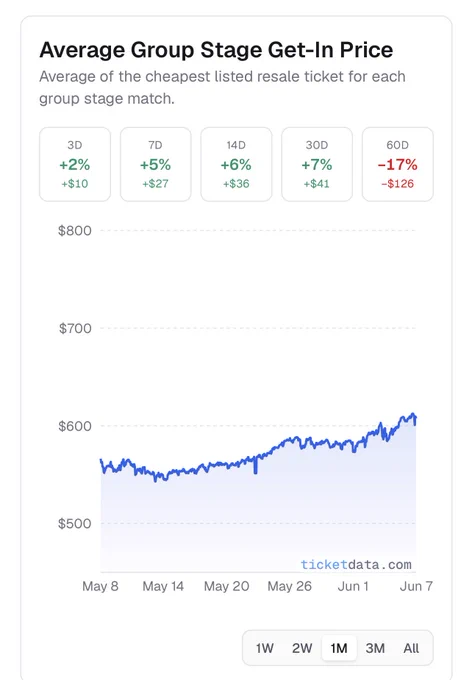Show All time price history
Screen dimensions: 461x680
[x=411, y=648]
